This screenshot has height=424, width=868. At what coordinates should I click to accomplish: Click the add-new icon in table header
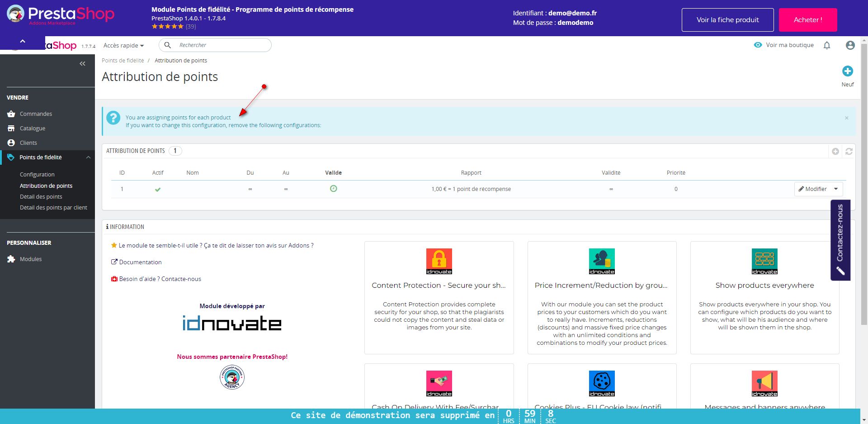tap(835, 152)
